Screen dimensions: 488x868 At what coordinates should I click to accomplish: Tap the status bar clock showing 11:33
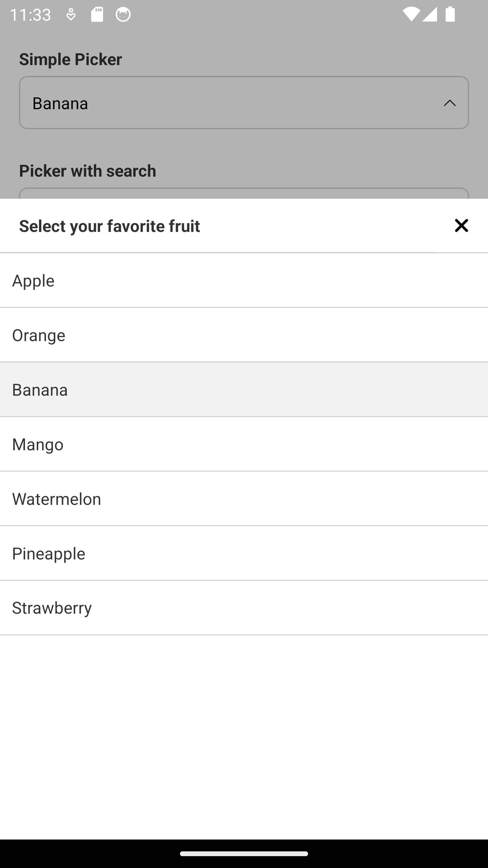pyautogui.click(x=30, y=15)
